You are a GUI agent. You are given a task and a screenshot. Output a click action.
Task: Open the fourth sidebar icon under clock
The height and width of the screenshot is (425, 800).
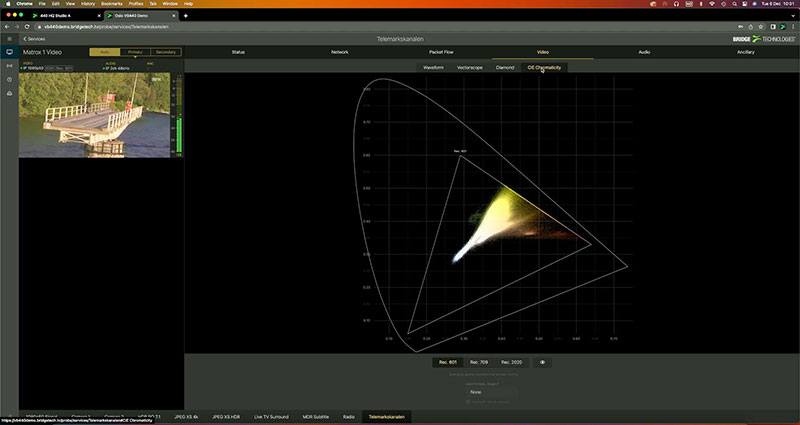[9, 93]
